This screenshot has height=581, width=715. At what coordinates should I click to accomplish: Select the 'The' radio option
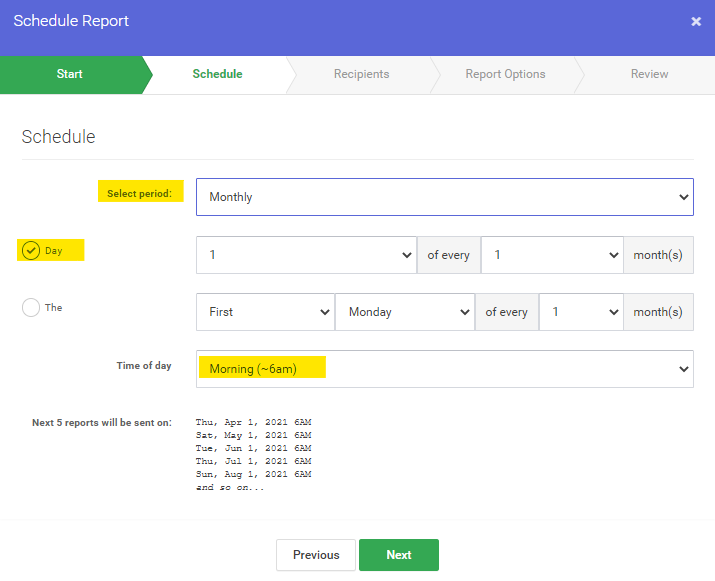coord(31,307)
